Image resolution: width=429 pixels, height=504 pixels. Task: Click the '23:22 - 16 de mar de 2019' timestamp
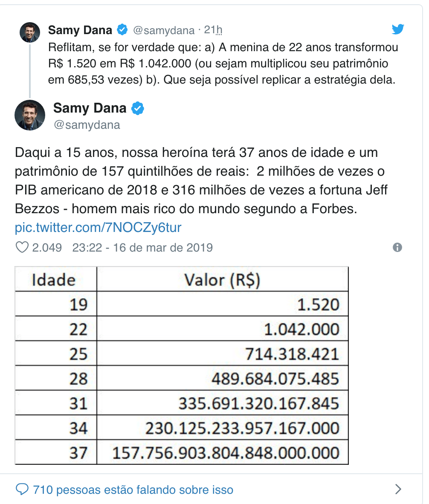click(142, 247)
